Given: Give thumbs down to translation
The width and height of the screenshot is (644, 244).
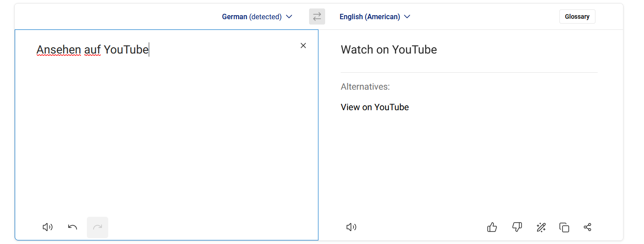Looking at the screenshot, I should [517, 227].
